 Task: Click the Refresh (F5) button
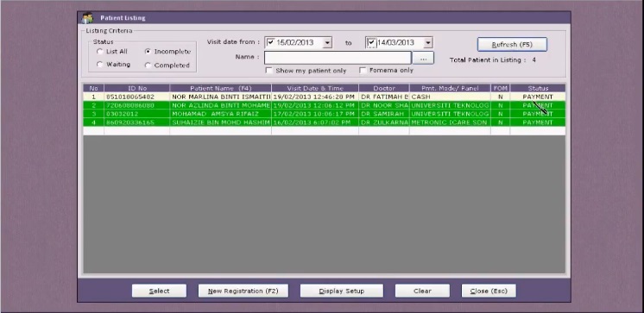click(x=512, y=44)
